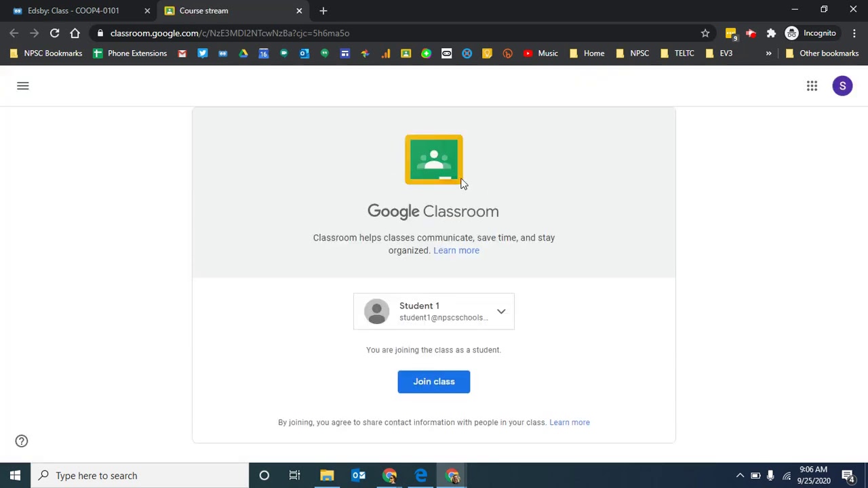
Task: Go to the browser home page
Action: (75, 33)
